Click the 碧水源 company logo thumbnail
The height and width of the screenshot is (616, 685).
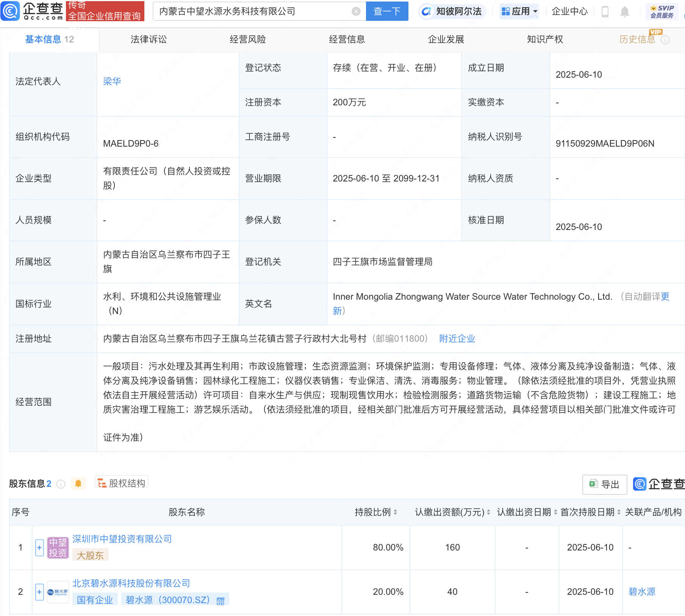pyautogui.click(x=58, y=592)
